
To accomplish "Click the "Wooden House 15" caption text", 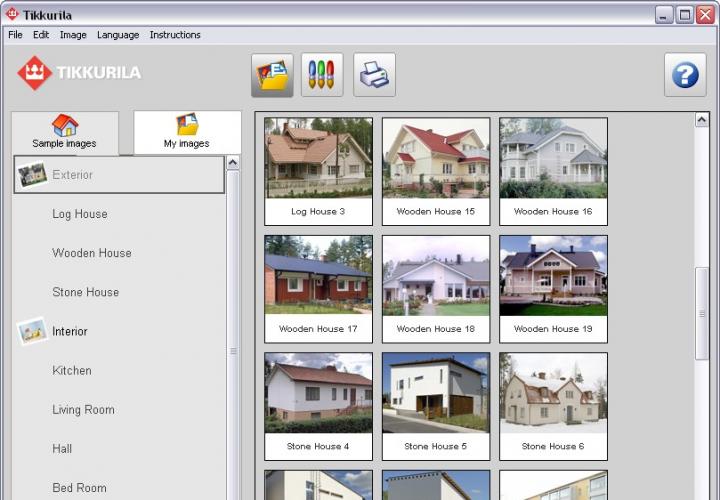I will click(435, 212).
